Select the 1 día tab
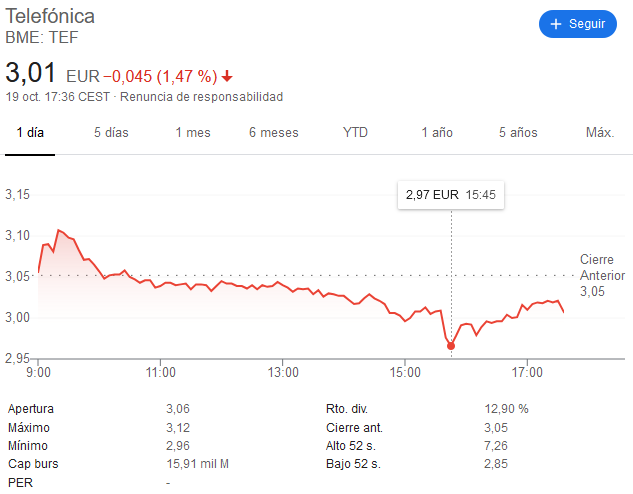This screenshot has width=633, height=494. (x=30, y=133)
